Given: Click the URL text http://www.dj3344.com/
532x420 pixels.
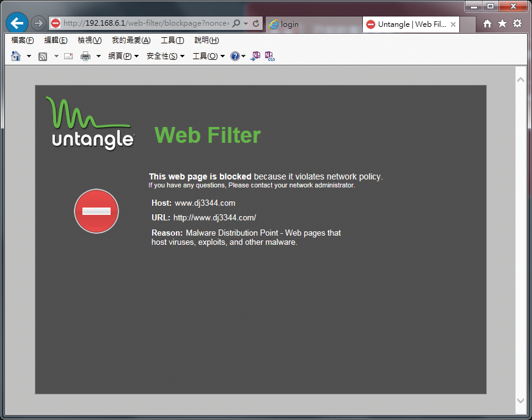Looking at the screenshot, I should coord(215,217).
